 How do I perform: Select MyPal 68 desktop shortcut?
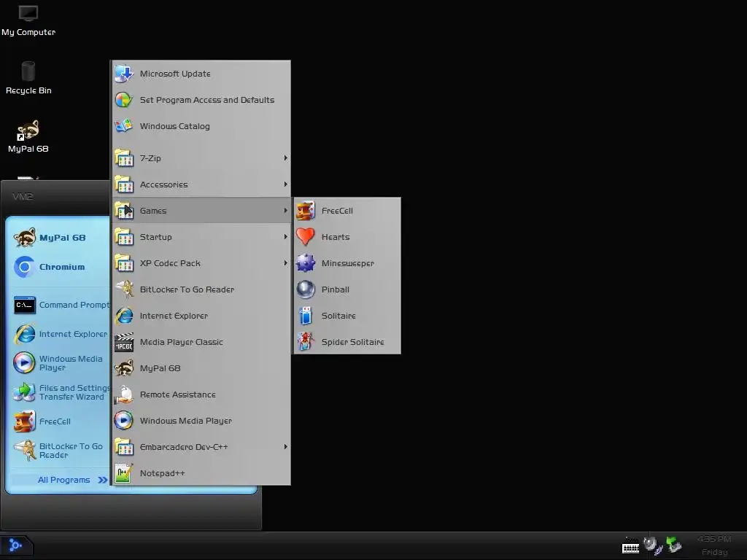(x=28, y=136)
